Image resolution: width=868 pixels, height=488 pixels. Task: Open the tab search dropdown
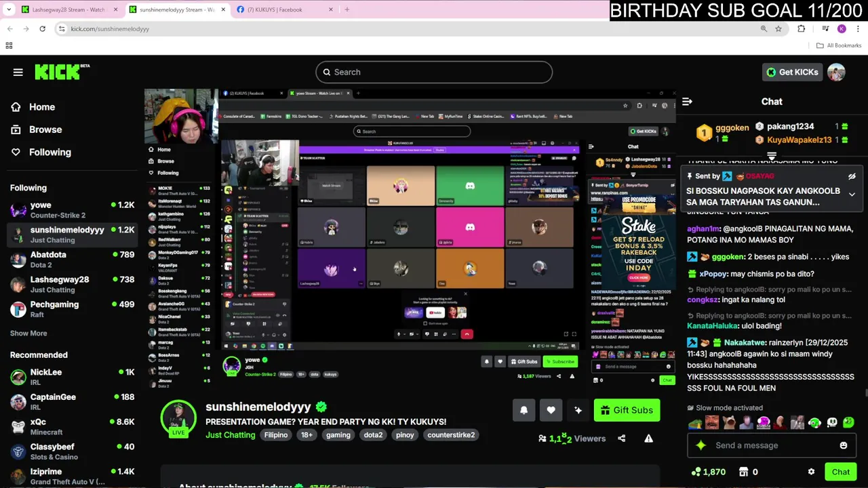(8, 9)
